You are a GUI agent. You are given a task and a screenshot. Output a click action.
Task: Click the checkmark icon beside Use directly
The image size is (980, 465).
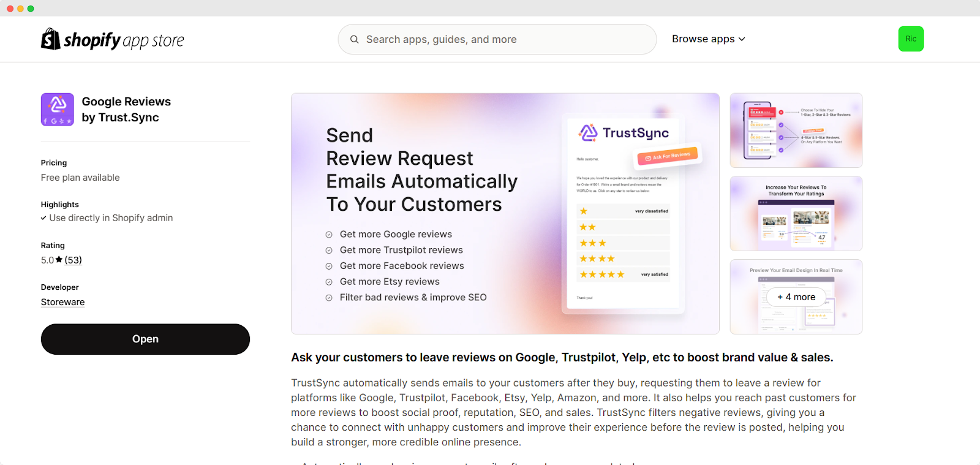tap(43, 218)
